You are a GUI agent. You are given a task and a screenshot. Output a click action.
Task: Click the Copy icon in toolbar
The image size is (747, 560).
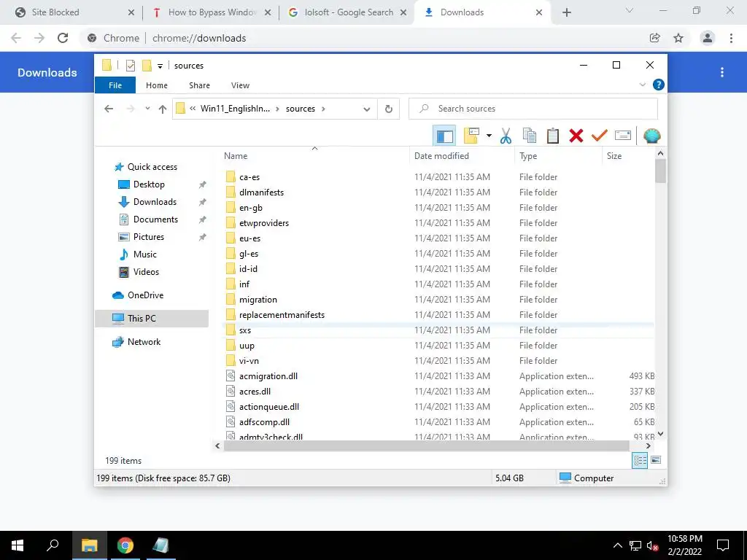(530, 136)
